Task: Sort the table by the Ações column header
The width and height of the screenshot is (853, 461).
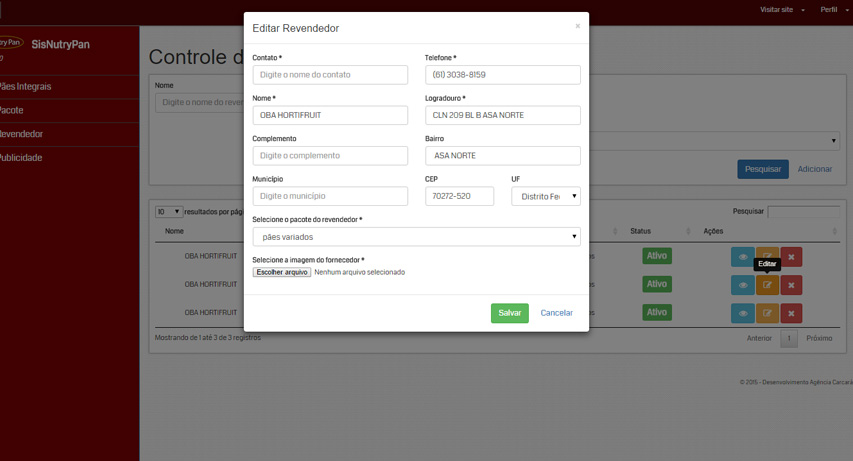Action: coord(713,231)
